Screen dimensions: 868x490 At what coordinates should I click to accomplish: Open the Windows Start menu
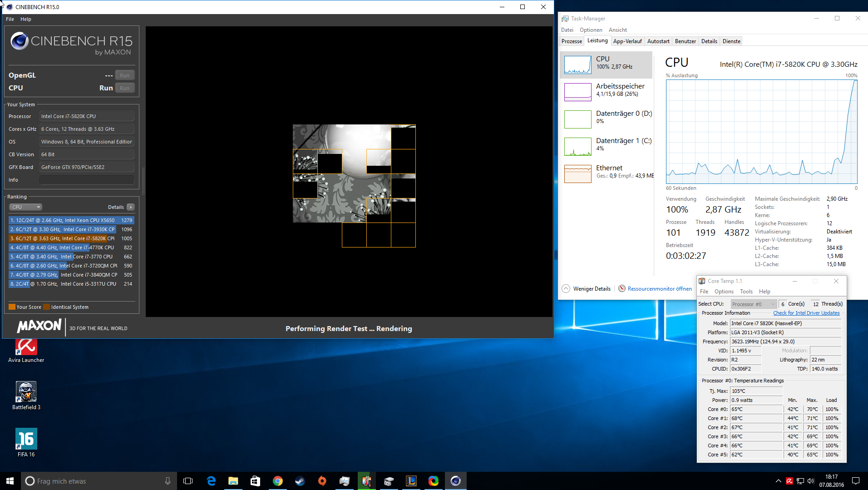coord(10,481)
